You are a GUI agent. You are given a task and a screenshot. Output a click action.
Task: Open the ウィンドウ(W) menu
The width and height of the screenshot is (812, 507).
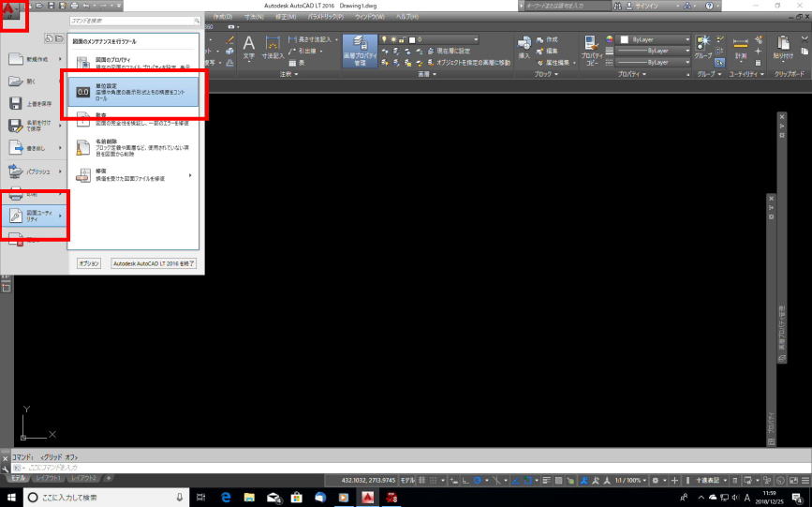pos(369,17)
